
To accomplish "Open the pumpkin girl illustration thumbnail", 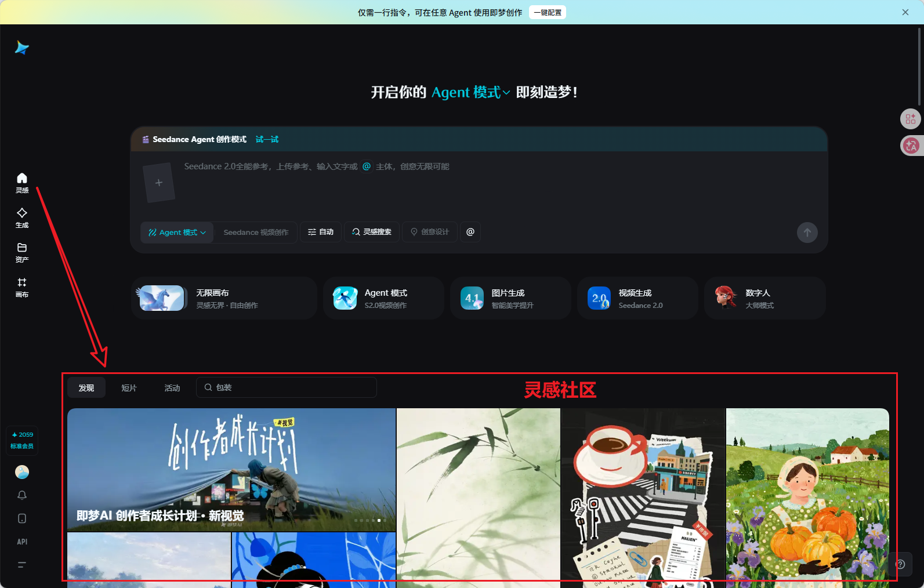I will 807,498.
